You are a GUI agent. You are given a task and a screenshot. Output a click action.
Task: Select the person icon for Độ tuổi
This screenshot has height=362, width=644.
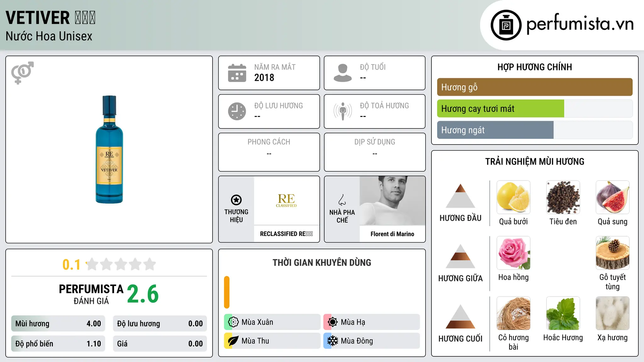(342, 73)
